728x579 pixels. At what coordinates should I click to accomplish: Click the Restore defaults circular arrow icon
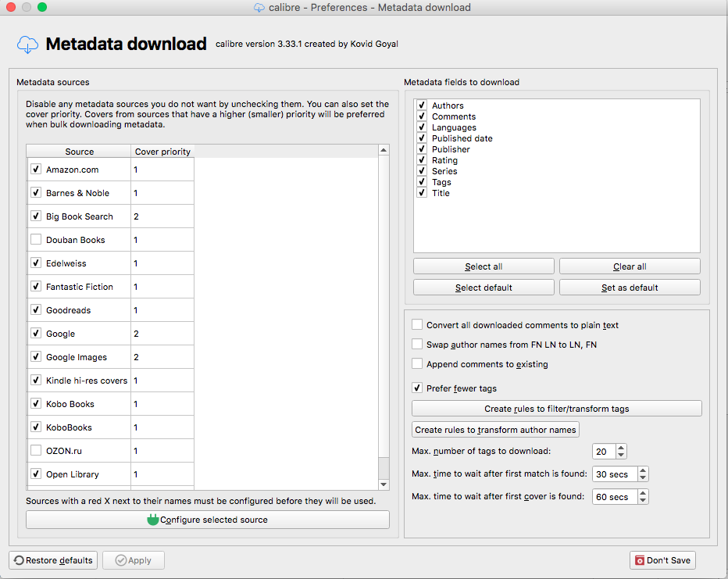[19, 560]
